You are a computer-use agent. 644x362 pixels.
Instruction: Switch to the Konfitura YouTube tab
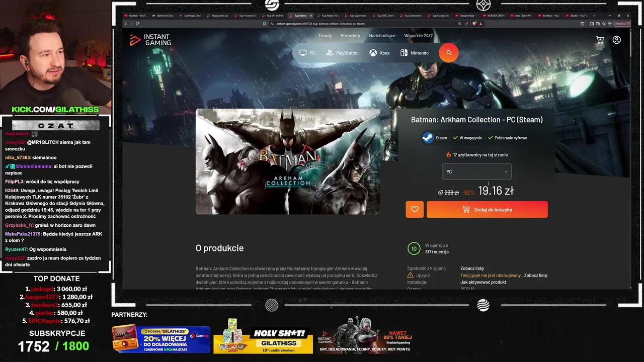[549, 16]
